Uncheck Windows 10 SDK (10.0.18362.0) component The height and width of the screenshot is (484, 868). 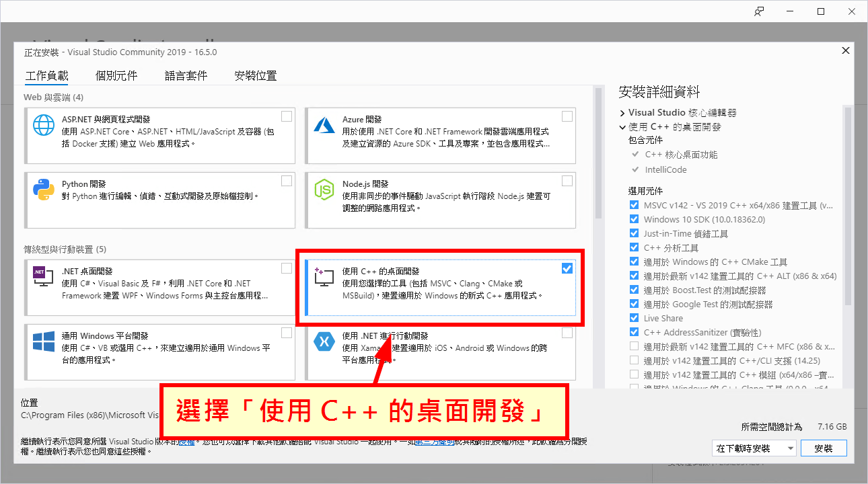coord(634,219)
